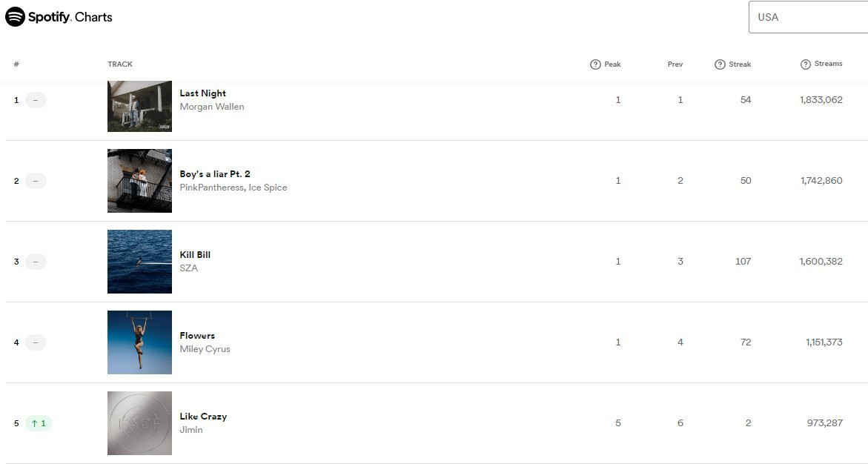Click the Spotify Charts logo
This screenshot has height=464, width=868.
click(59, 16)
